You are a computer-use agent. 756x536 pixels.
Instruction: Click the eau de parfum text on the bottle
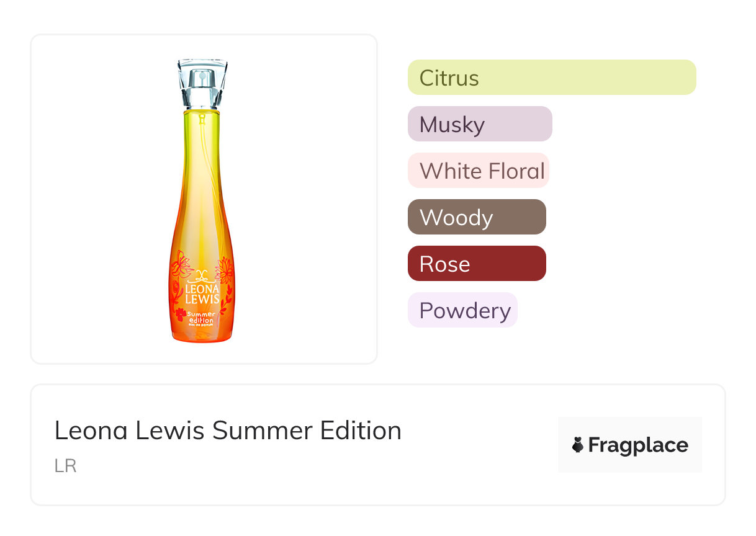tap(201, 326)
